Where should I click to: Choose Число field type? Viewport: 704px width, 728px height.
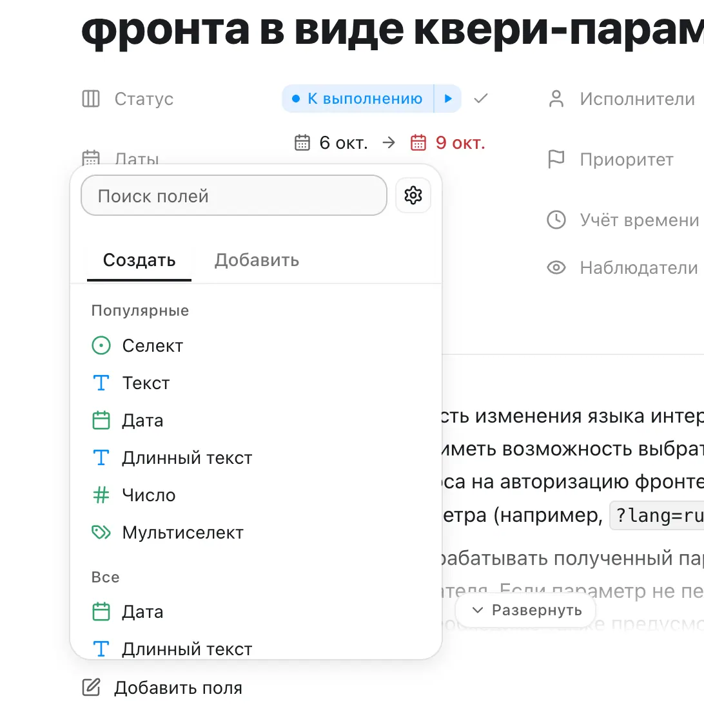(255, 495)
